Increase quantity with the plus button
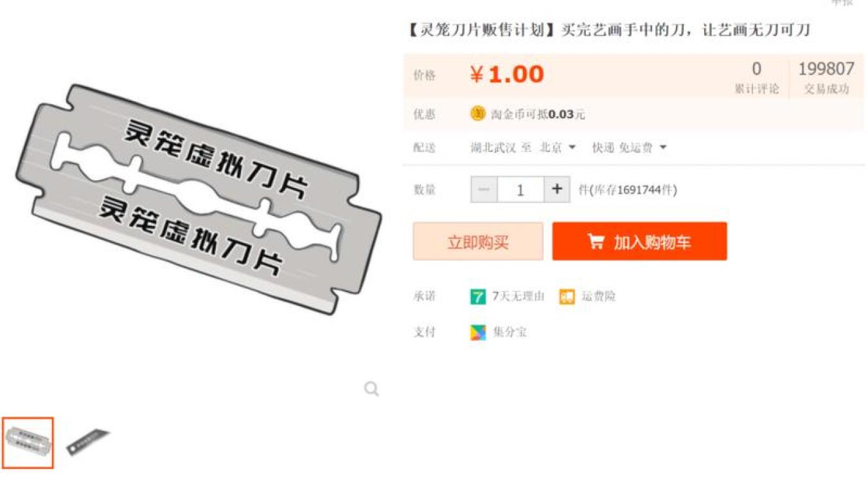Screen dimensions: 868x483 557,190
